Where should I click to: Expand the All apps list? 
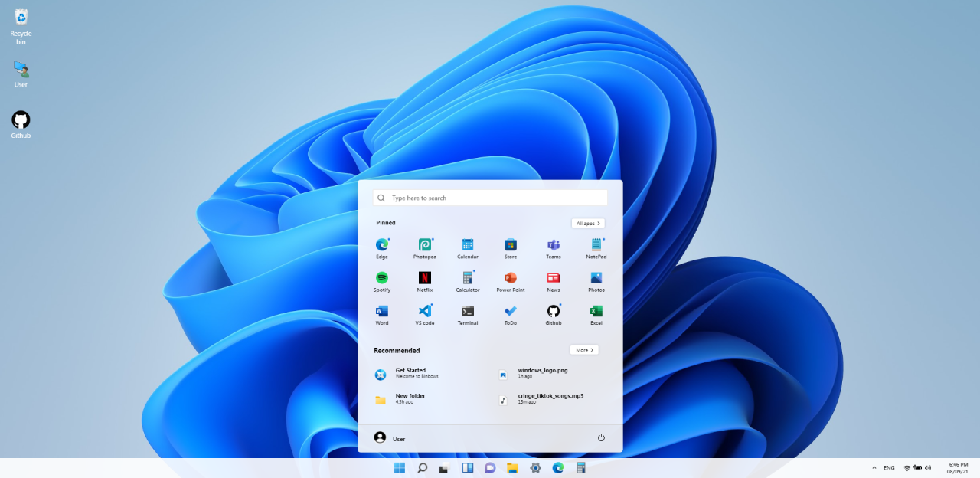[587, 223]
